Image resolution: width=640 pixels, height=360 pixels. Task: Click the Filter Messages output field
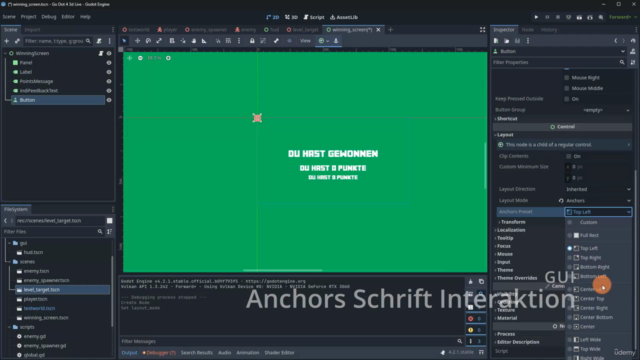tap(291, 341)
